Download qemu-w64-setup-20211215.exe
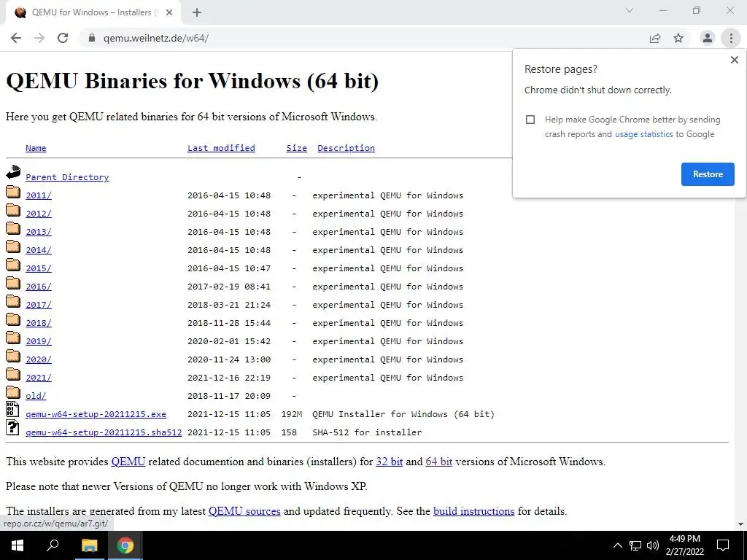Image resolution: width=747 pixels, height=560 pixels. pos(96,414)
